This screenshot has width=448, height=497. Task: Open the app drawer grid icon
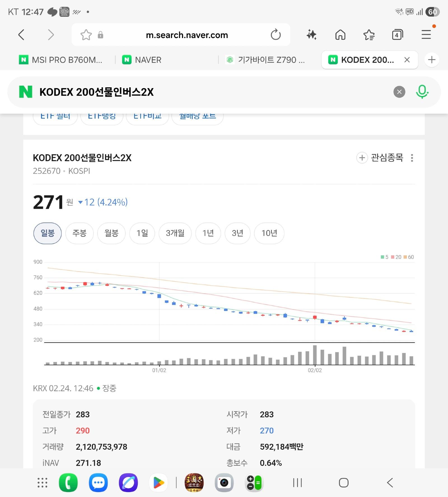(43, 483)
